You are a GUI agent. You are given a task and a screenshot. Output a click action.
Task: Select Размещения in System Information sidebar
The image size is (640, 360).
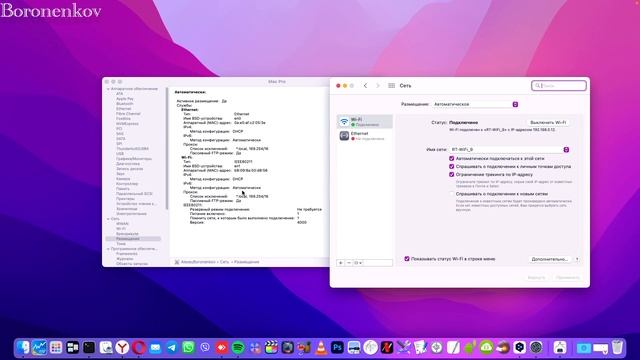click(x=133, y=239)
